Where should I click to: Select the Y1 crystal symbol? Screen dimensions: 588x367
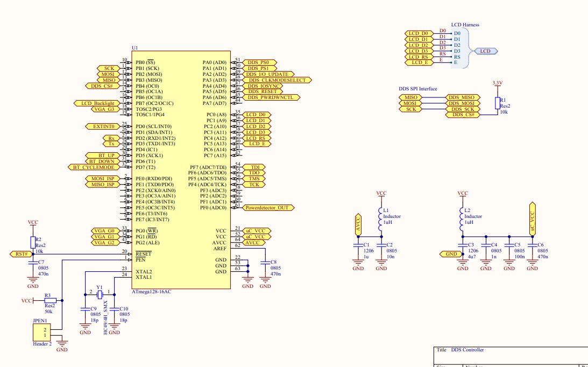[x=100, y=294]
